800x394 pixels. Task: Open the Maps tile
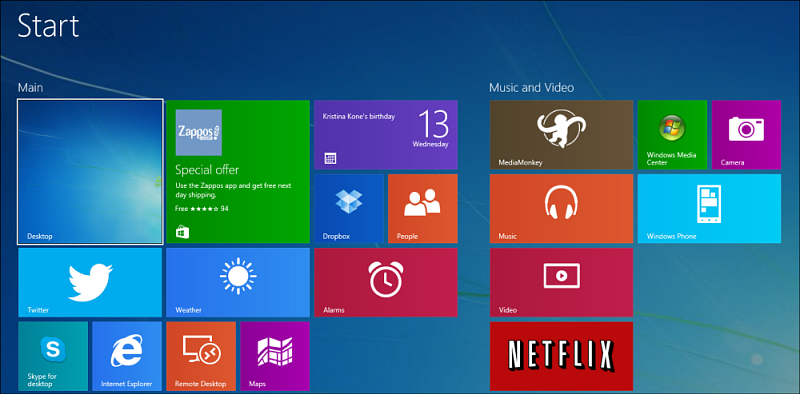point(275,356)
